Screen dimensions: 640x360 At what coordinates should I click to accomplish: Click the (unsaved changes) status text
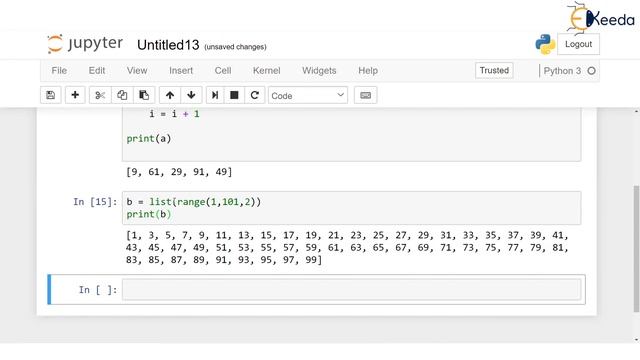[235, 47]
